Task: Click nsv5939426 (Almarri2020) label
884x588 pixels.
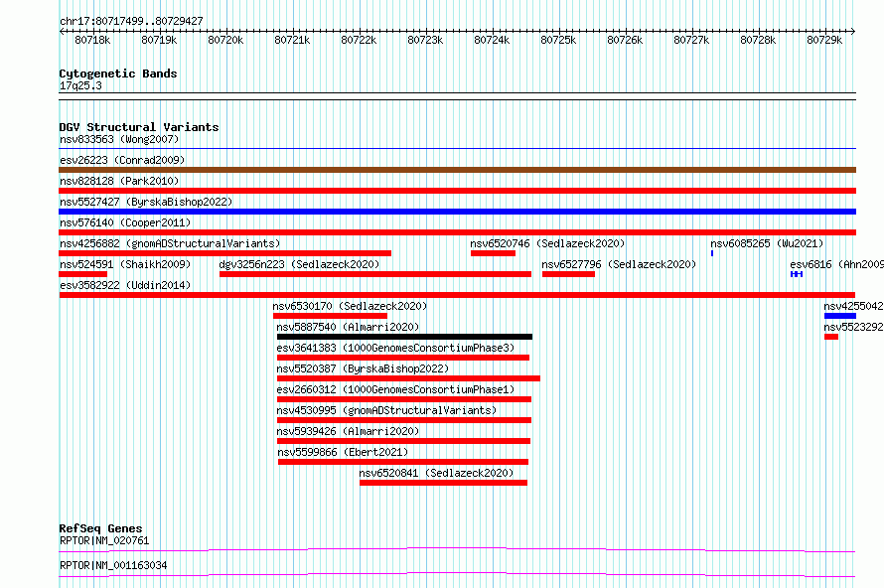Action: 348,431
